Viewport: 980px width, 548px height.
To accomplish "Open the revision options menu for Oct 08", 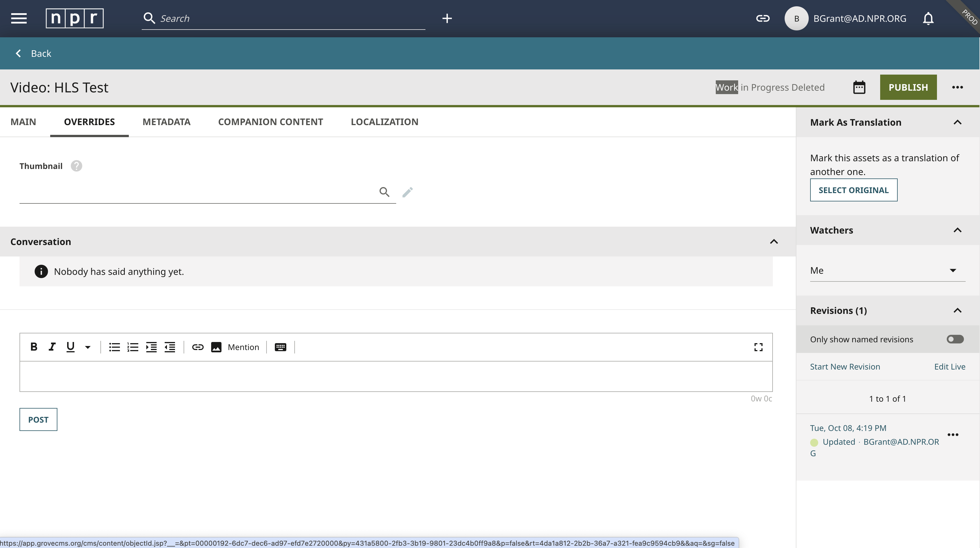I will click(x=953, y=435).
